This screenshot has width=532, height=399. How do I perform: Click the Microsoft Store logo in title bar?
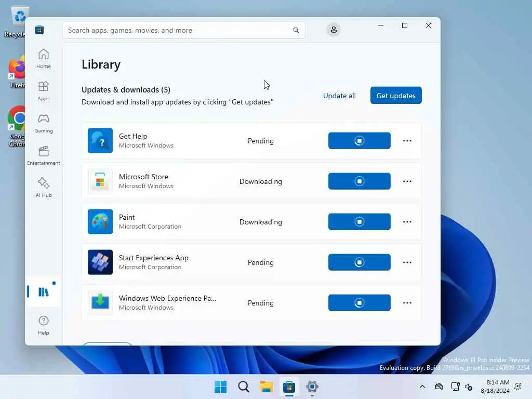[39, 30]
